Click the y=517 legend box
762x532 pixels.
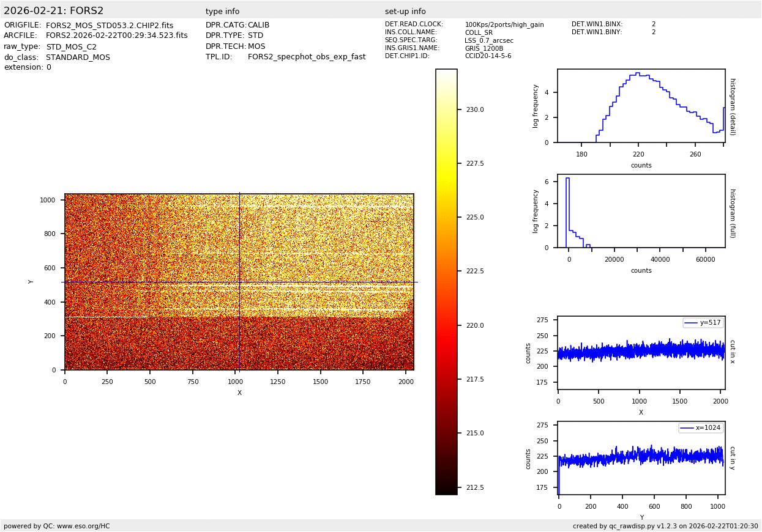(703, 323)
